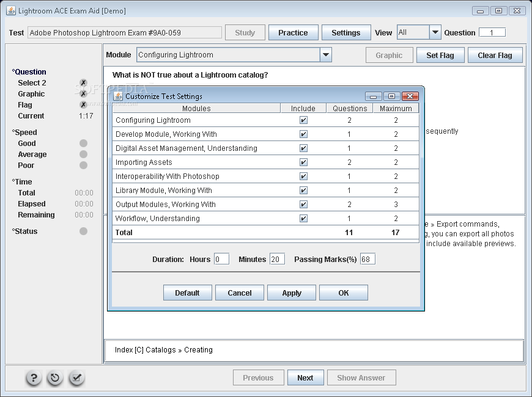Click the total questions value 11
The height and width of the screenshot is (397, 532).
[349, 233]
